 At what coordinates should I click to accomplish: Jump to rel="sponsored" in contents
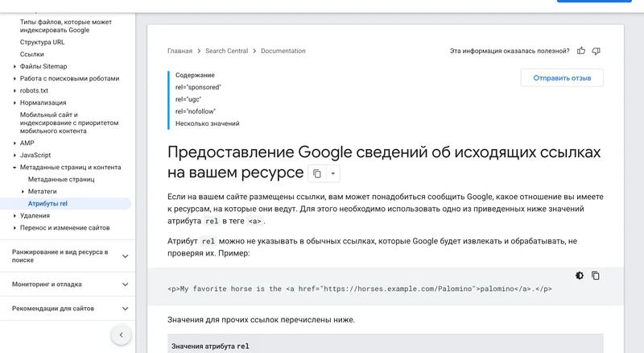(x=198, y=87)
